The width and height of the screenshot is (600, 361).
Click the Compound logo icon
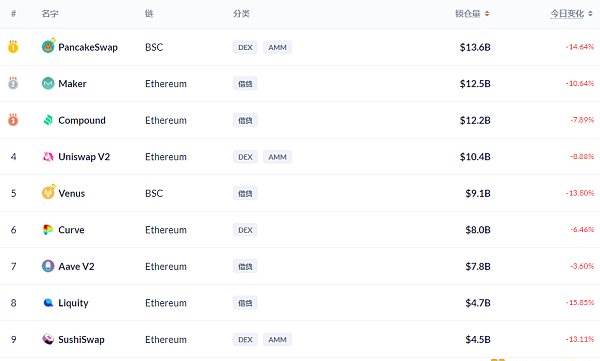tap(48, 120)
